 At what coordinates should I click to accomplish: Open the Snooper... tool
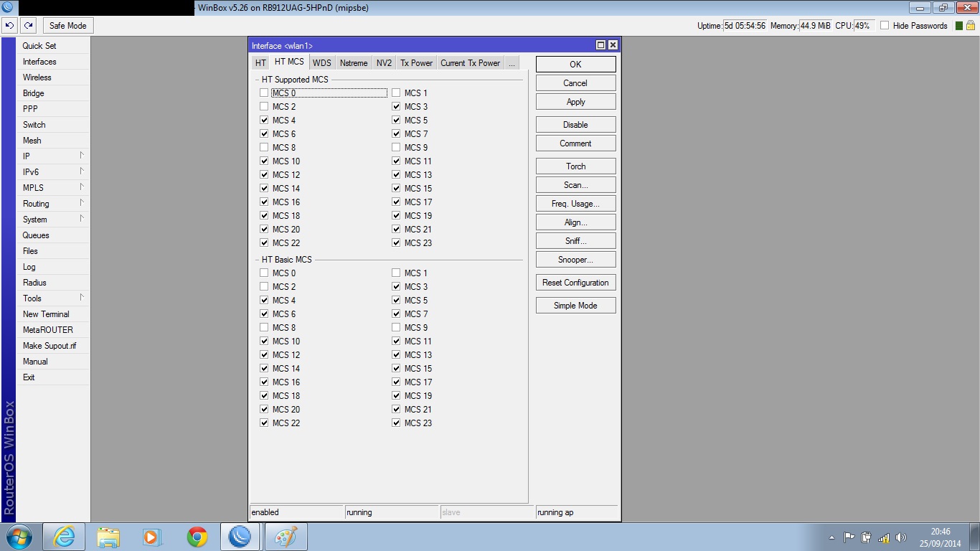coord(575,260)
